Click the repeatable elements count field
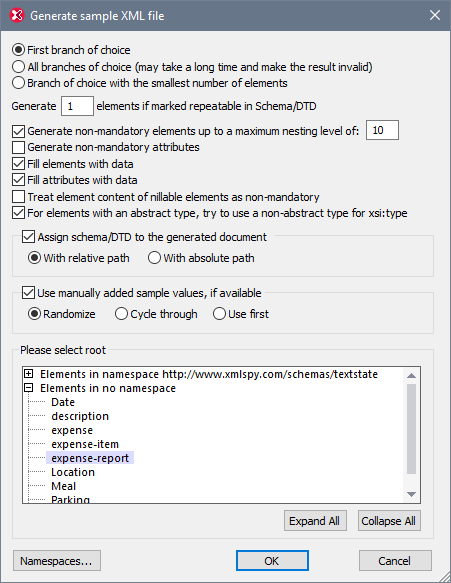This screenshot has width=451, height=583. (77, 106)
